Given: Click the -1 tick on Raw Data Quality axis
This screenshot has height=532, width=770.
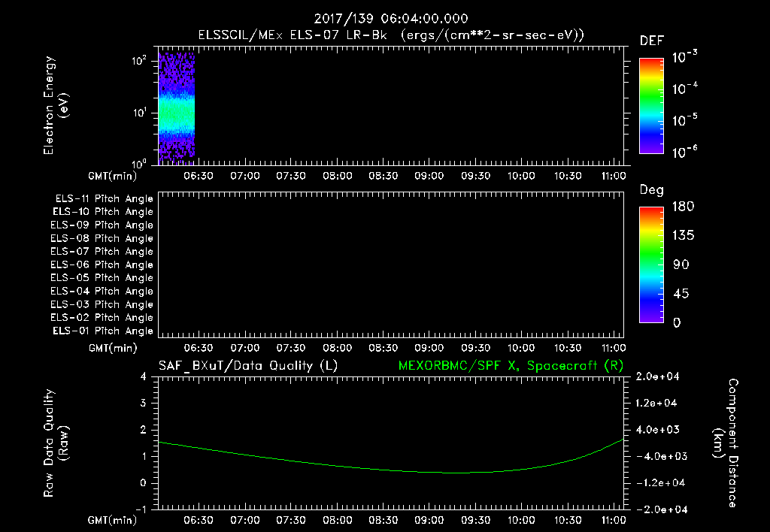Looking at the screenshot, I should [x=141, y=509].
